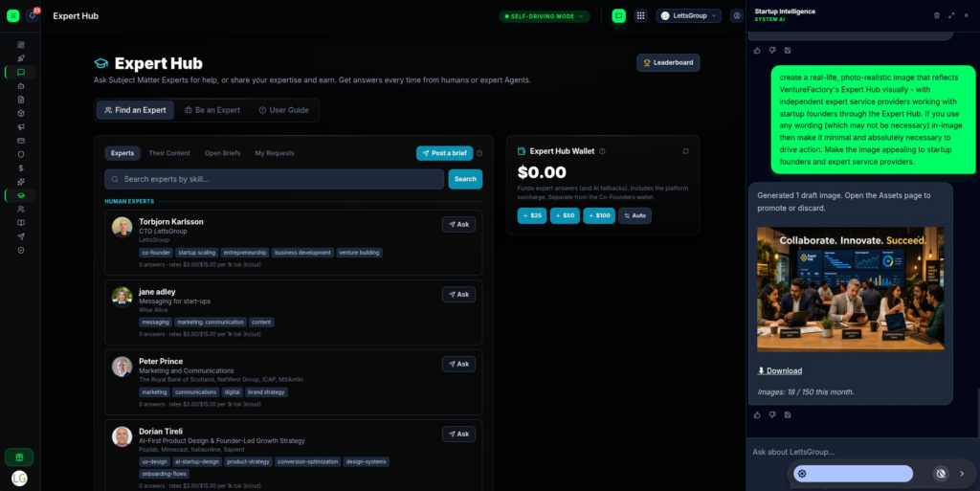980x491 pixels.
Task: Click the green gift icon at sidebar bottom
Action: click(x=19, y=458)
